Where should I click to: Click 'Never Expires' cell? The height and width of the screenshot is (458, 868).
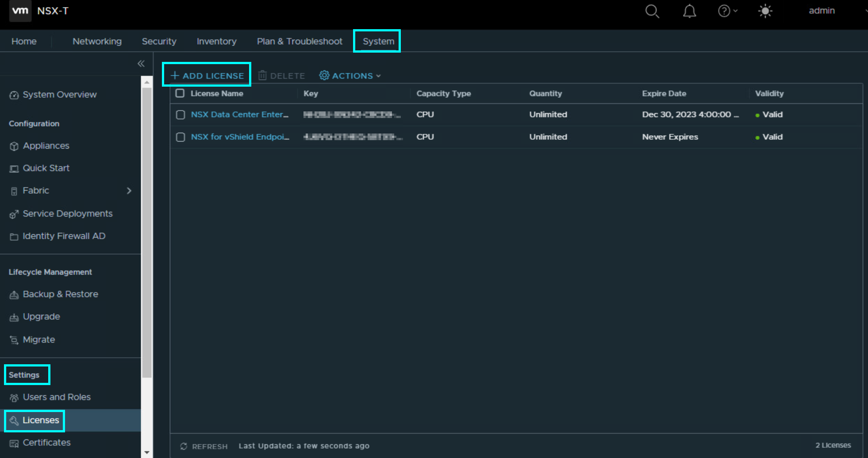(670, 137)
